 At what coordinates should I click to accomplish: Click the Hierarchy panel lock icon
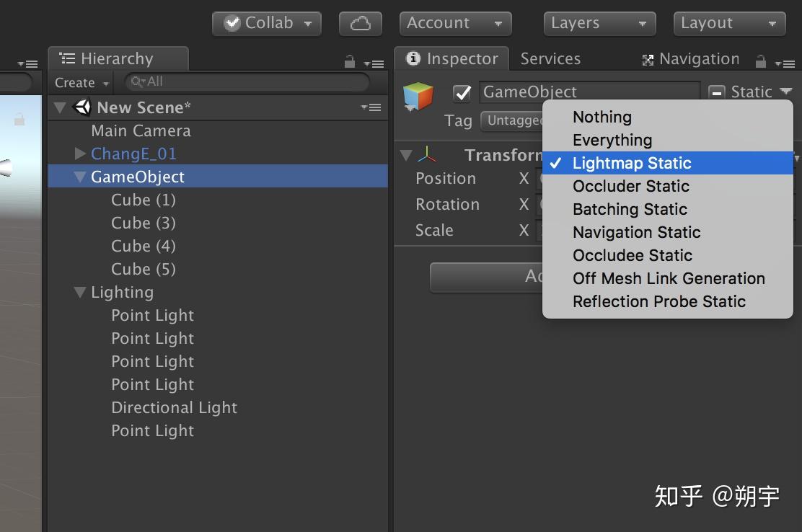349,62
